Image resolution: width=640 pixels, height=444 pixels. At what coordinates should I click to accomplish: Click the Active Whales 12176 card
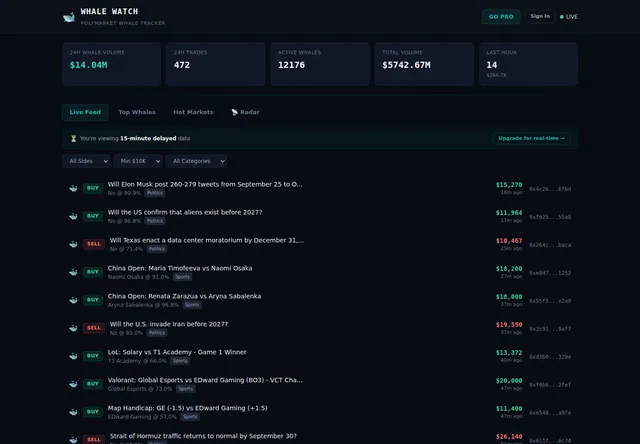coord(320,64)
